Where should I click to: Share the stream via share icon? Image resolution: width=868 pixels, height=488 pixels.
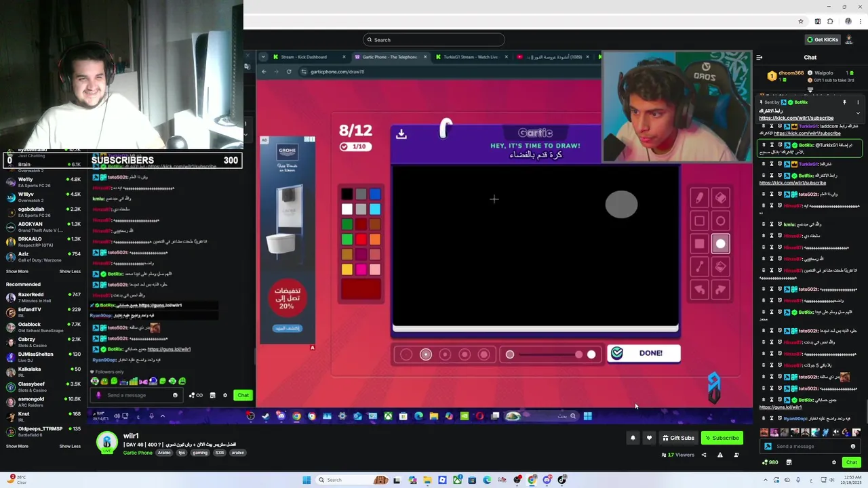click(704, 455)
